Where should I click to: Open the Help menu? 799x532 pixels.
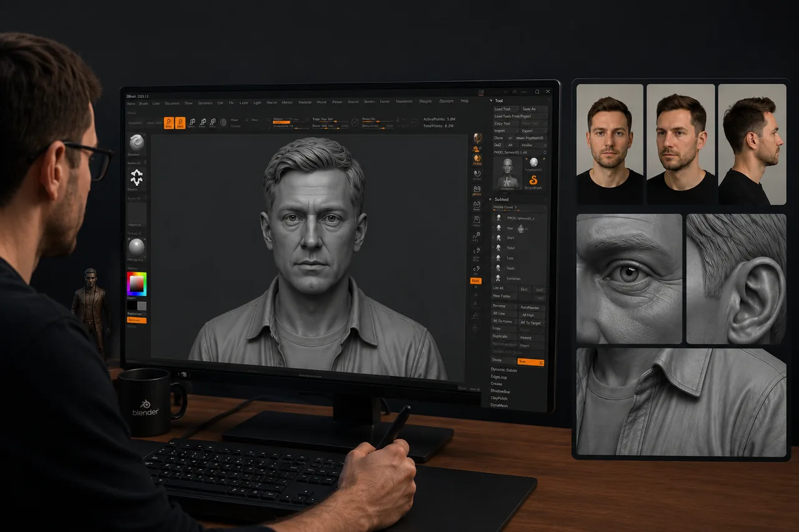(464, 101)
